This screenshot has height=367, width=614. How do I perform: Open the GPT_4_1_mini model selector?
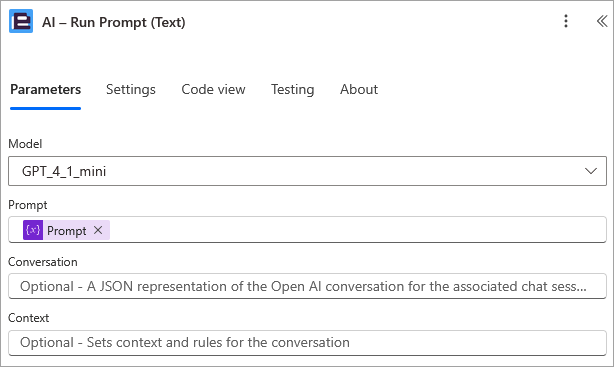click(307, 171)
